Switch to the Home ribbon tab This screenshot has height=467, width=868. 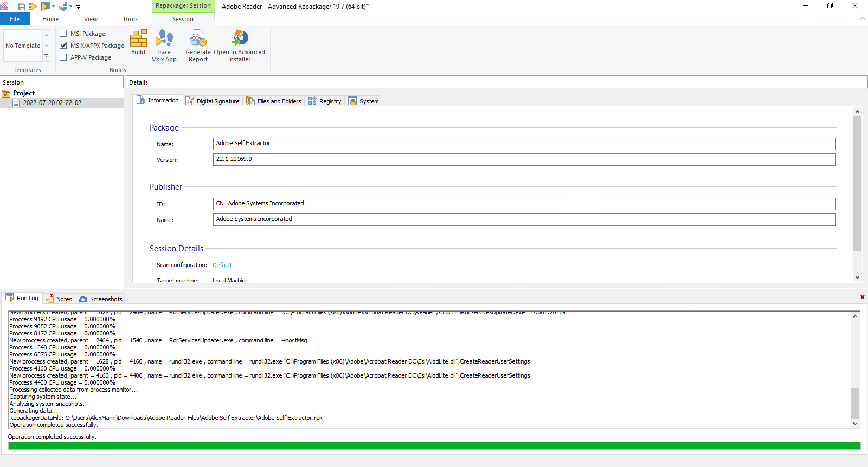[50, 19]
